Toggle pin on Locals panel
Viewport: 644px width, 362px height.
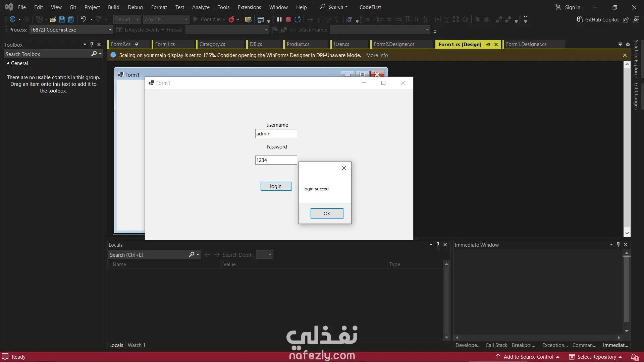point(438,245)
